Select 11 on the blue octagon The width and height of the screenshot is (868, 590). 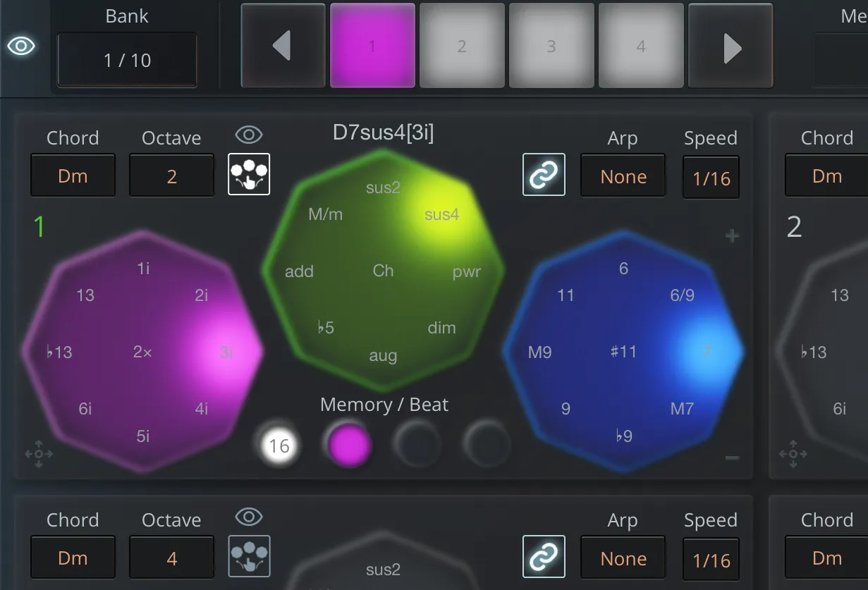(566, 295)
